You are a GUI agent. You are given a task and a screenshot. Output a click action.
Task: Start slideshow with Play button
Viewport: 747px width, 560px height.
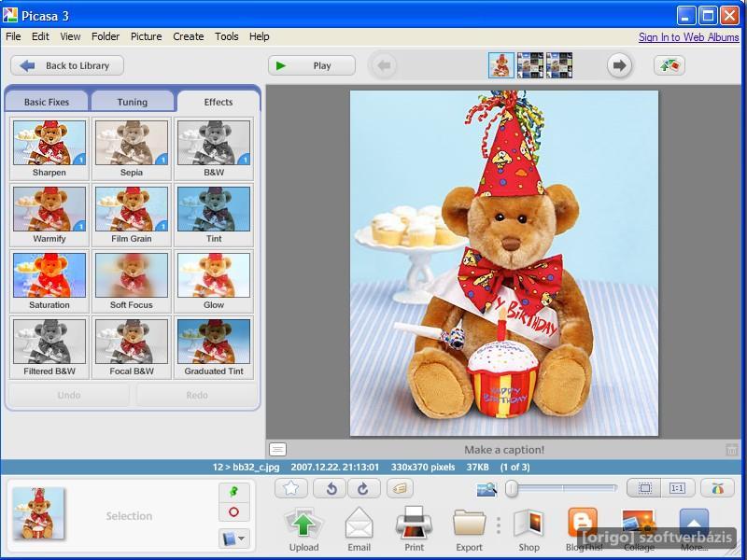312,65
